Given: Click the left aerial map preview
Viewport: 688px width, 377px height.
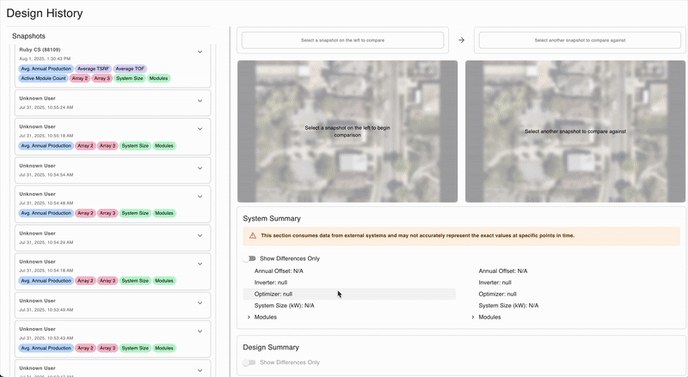Looking at the screenshot, I should (x=348, y=131).
